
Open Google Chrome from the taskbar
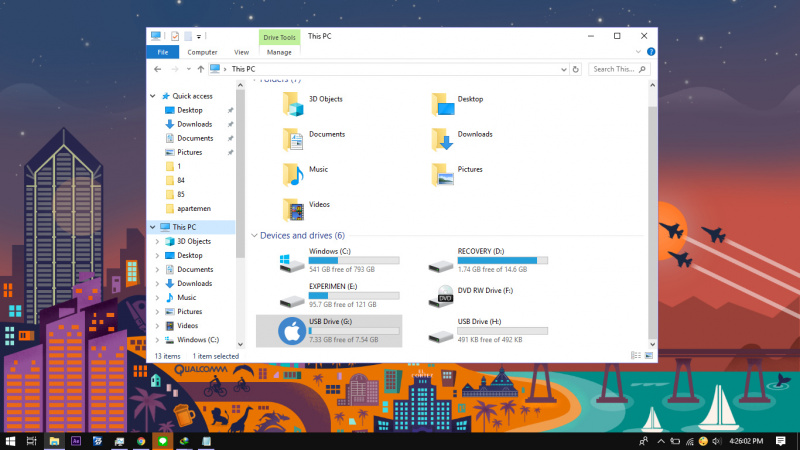[141, 441]
